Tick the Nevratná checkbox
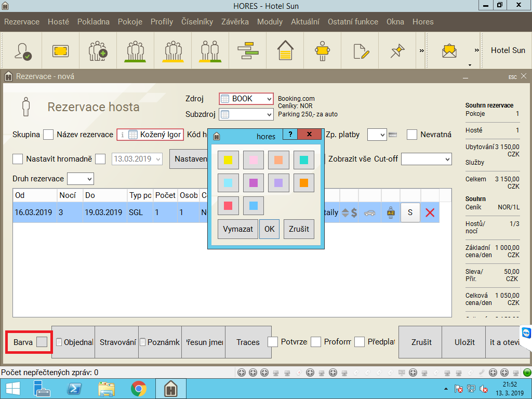The width and height of the screenshot is (532, 399). [x=412, y=135]
